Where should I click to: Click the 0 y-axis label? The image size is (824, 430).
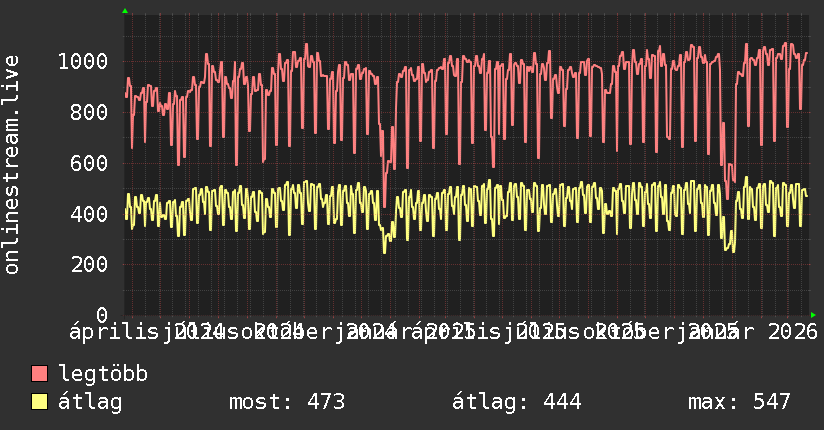tap(102, 315)
